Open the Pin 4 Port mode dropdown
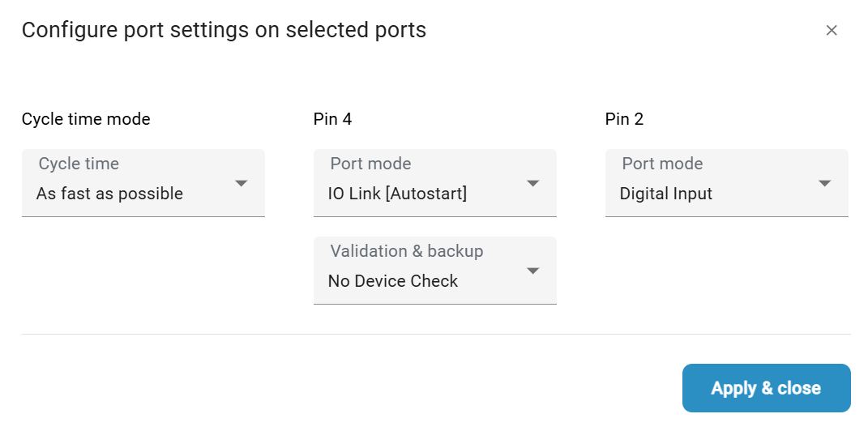 tap(434, 183)
